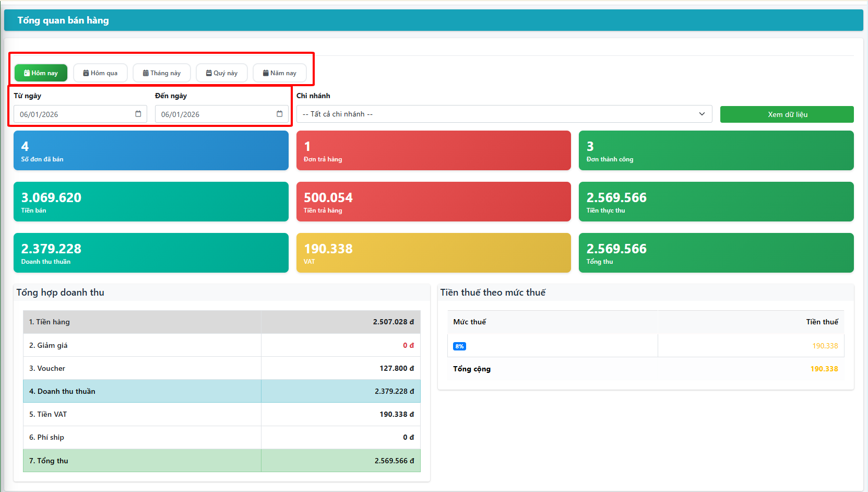The height and width of the screenshot is (492, 868).
Task: Select the Doanh thu thuần table row
Action: click(x=221, y=391)
